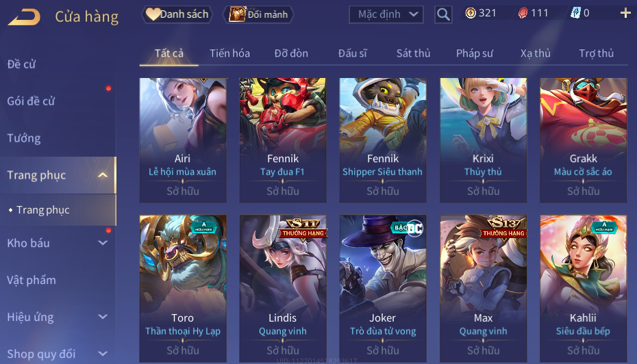The width and height of the screenshot is (637, 364).
Task: Switch to the Sát thủ tab
Action: (x=413, y=53)
